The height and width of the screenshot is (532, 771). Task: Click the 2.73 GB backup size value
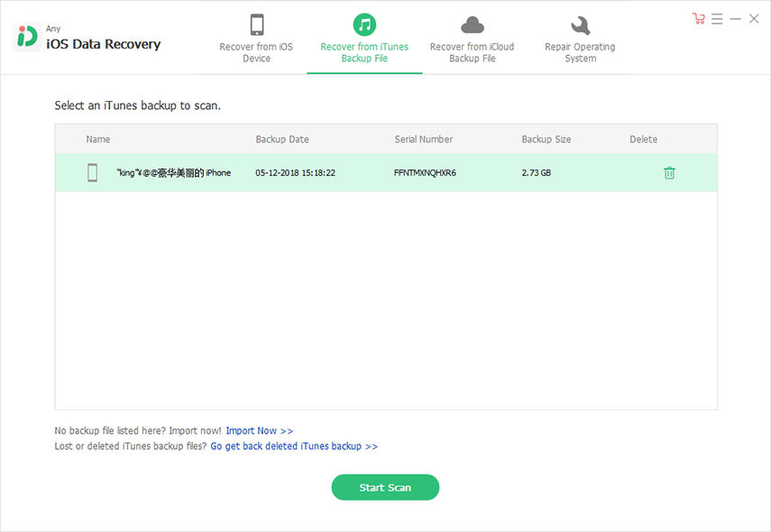tap(536, 172)
